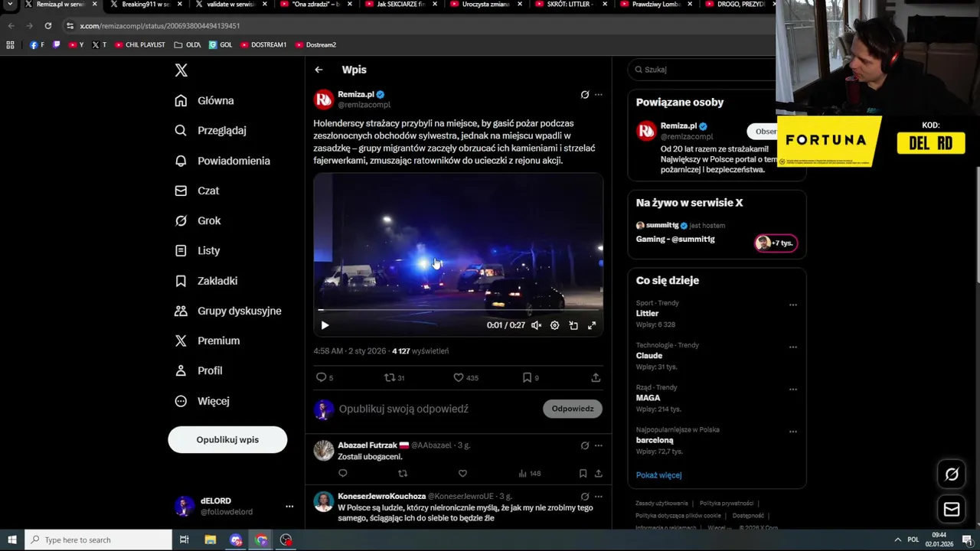
Task: Click Windows taskbar search box
Action: coord(98,540)
